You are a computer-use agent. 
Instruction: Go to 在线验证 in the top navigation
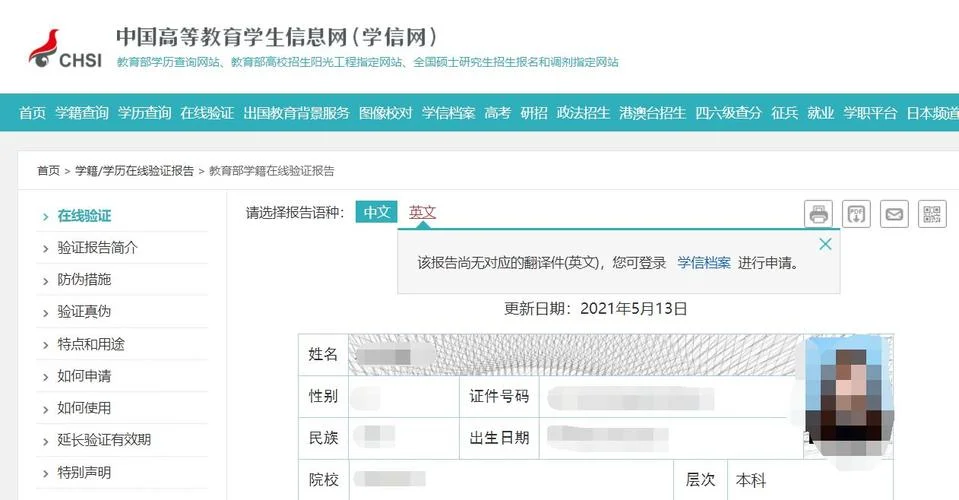[207, 113]
